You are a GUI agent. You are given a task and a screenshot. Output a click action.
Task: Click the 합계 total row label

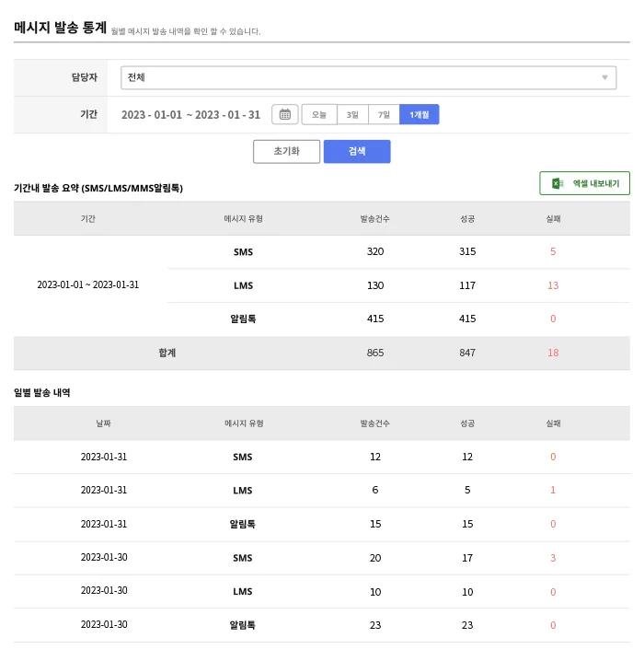(167, 353)
